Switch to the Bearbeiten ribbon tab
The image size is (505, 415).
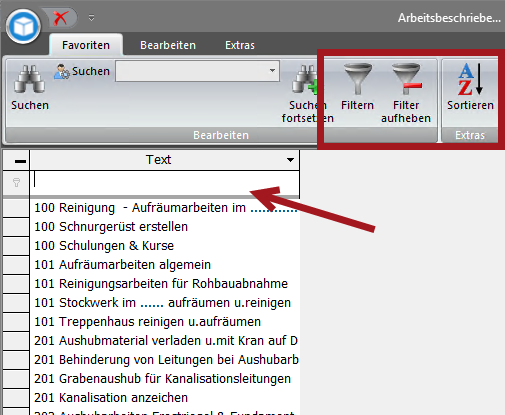tap(168, 45)
